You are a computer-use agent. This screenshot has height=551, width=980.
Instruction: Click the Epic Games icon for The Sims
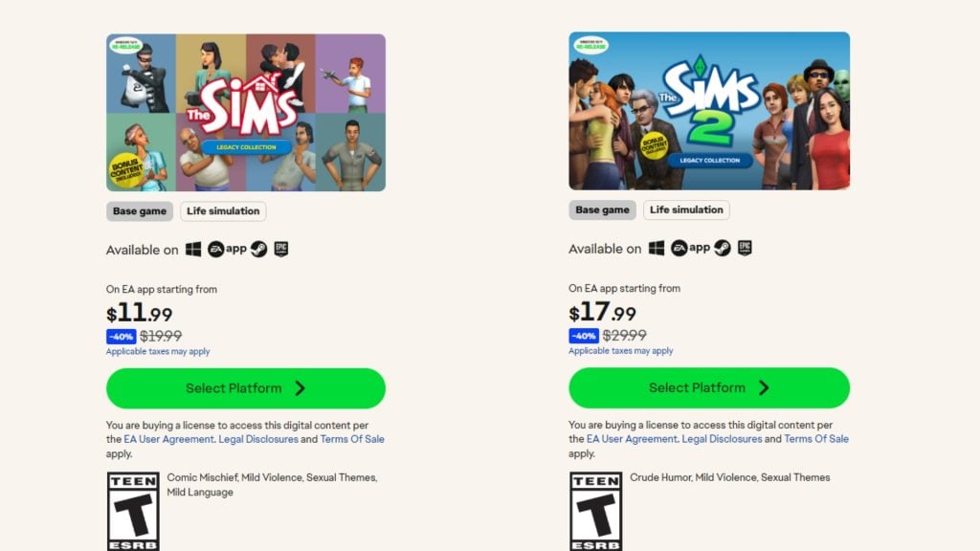click(x=281, y=249)
